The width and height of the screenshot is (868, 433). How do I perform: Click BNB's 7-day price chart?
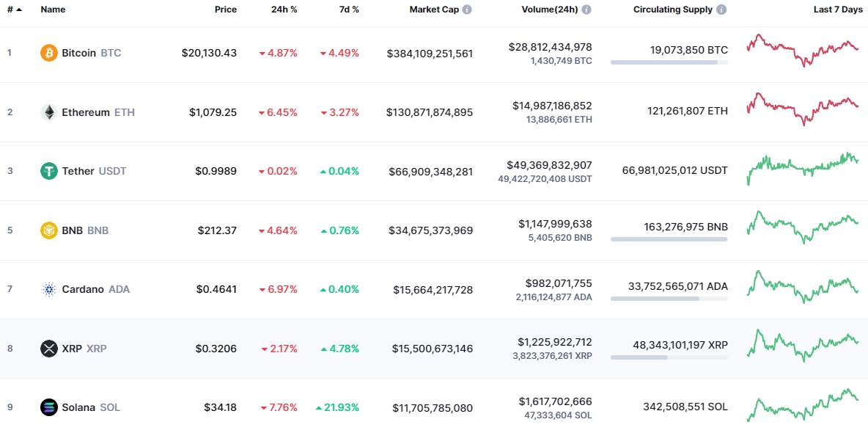(x=803, y=228)
